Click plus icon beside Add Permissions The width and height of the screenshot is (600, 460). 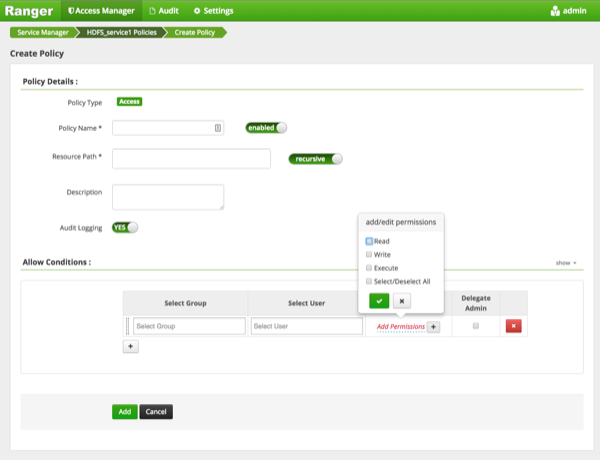pyautogui.click(x=433, y=326)
